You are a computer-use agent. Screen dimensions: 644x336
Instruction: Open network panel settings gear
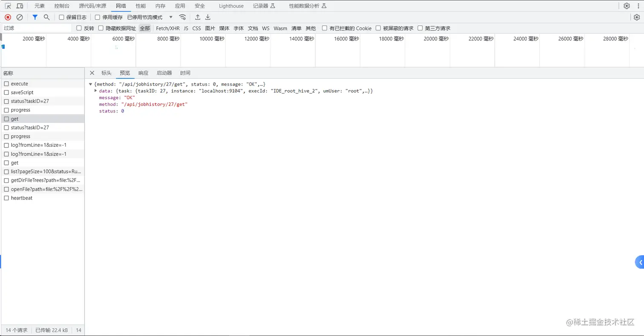tap(637, 17)
